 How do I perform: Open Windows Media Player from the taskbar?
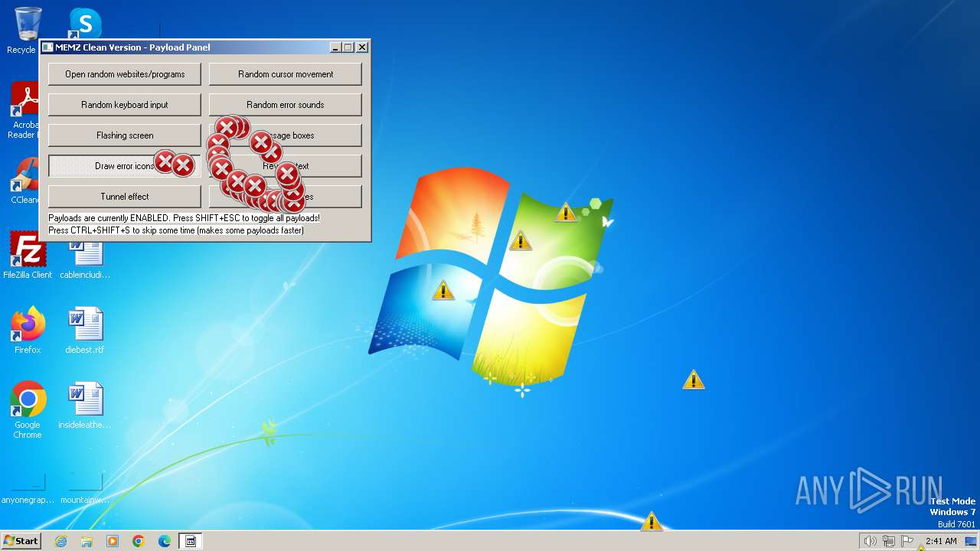click(113, 541)
